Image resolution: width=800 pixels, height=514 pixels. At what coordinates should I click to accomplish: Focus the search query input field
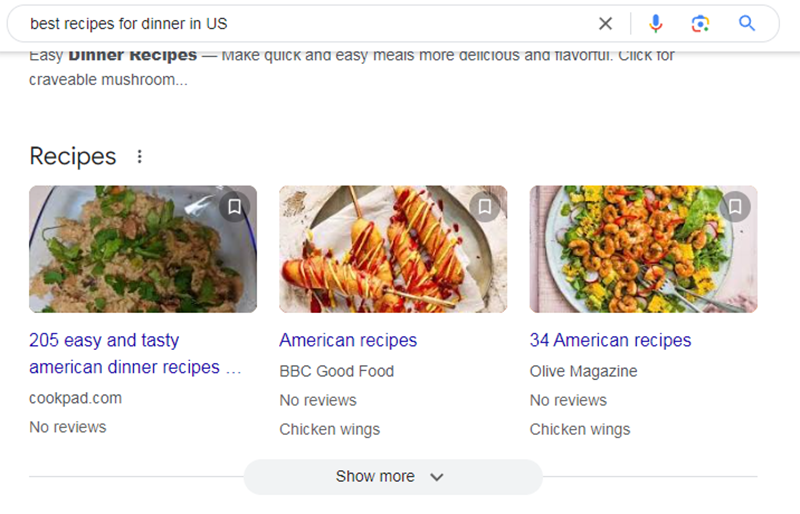click(x=300, y=23)
